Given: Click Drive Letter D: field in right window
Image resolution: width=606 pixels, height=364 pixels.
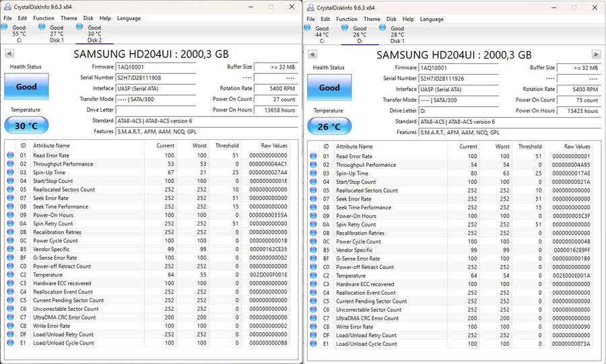Looking at the screenshot, I should [x=459, y=111].
